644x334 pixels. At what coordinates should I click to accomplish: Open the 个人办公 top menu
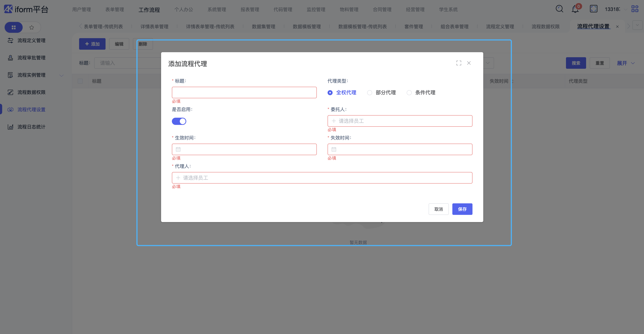click(184, 10)
